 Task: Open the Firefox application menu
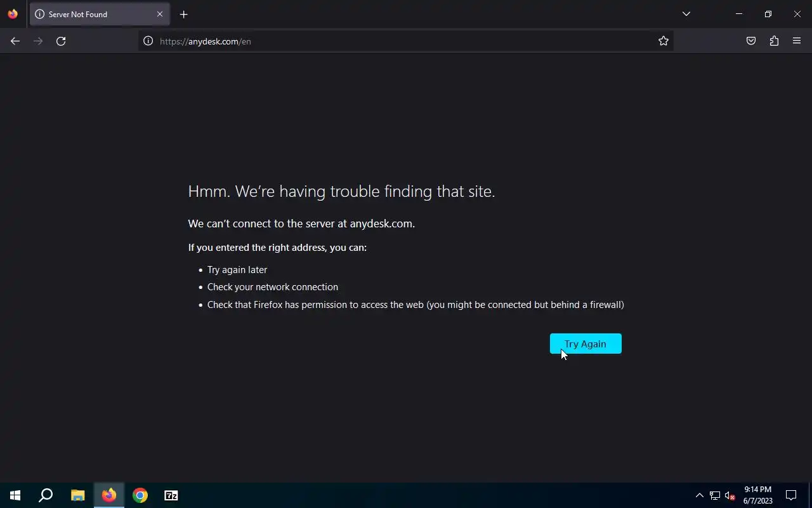click(797, 41)
